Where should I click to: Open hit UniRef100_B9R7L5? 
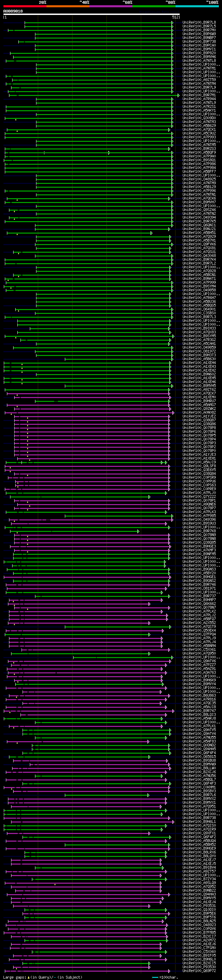(199, 26)
